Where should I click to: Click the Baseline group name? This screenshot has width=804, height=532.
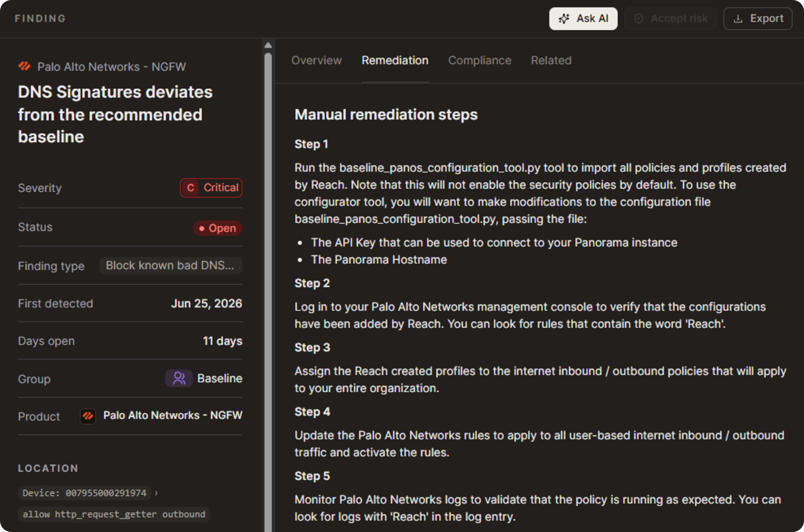pyautogui.click(x=220, y=378)
